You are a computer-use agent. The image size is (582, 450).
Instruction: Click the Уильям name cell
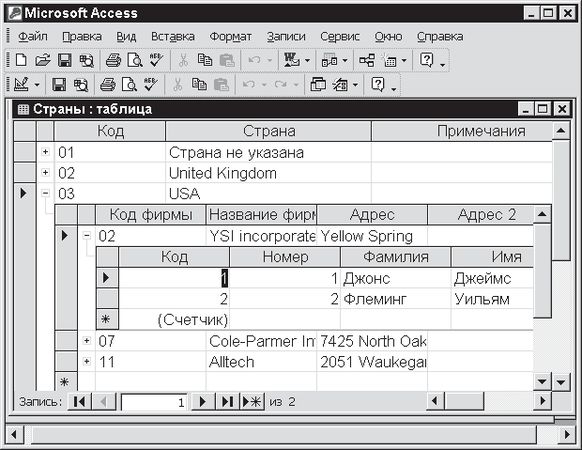[493, 299]
